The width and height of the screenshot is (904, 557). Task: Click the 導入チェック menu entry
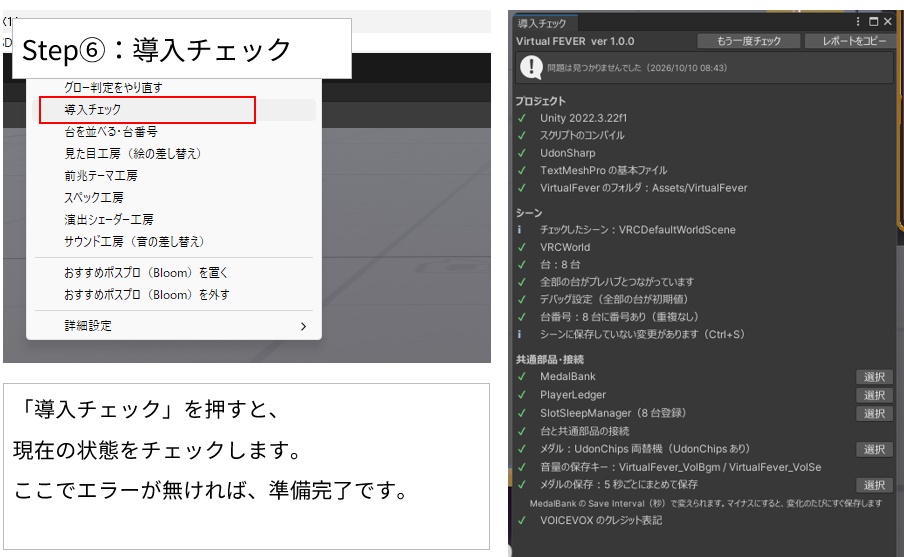[x=177, y=110]
